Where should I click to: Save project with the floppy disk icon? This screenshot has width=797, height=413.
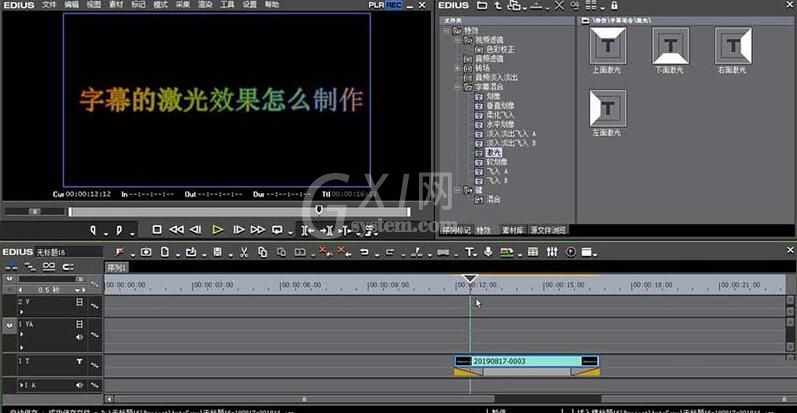218,252
